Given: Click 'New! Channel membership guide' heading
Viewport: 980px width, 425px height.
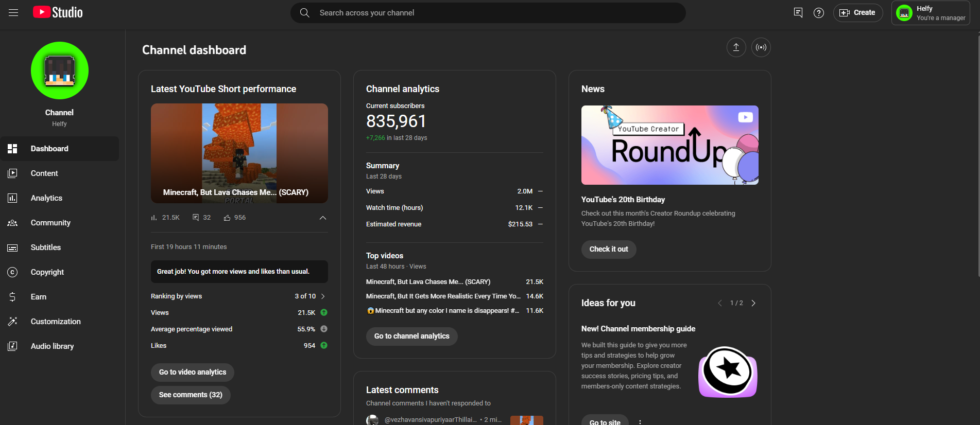Looking at the screenshot, I should [639, 329].
